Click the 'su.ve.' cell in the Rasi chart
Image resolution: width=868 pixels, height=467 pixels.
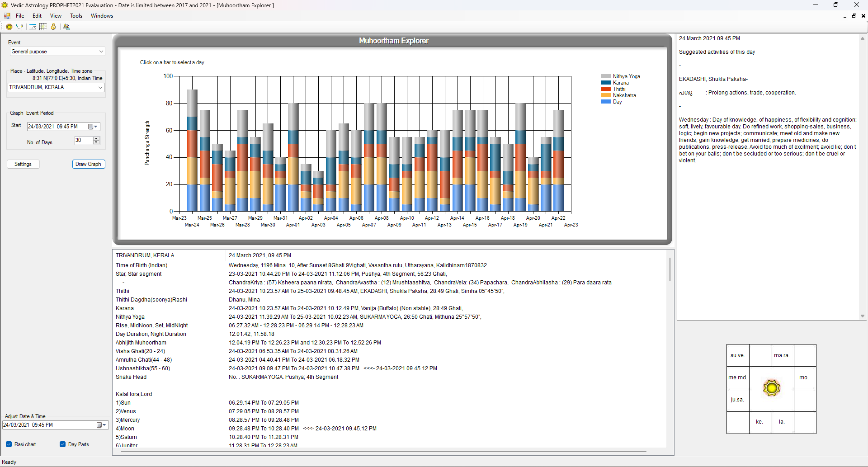click(738, 355)
